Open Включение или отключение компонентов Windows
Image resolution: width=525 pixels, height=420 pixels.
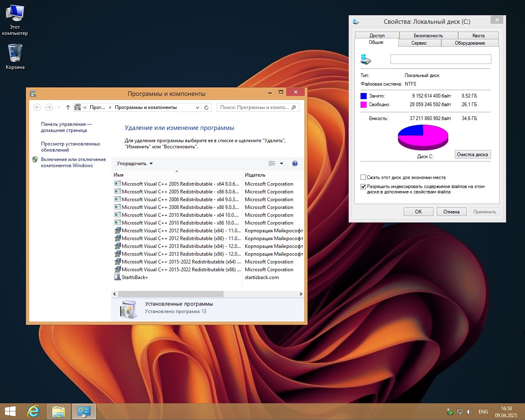(x=73, y=162)
